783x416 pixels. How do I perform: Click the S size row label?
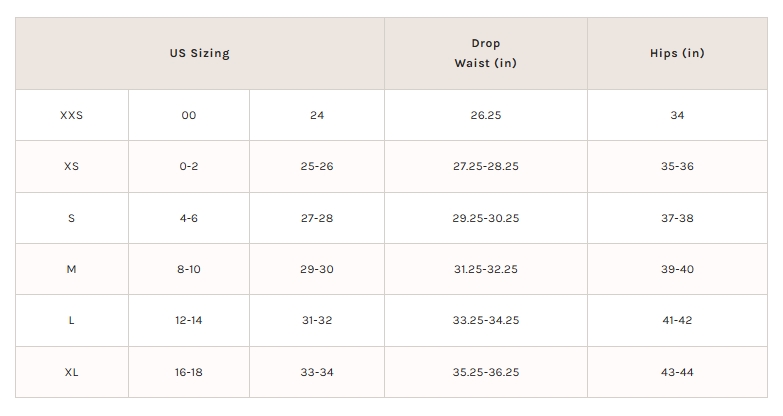tap(71, 218)
